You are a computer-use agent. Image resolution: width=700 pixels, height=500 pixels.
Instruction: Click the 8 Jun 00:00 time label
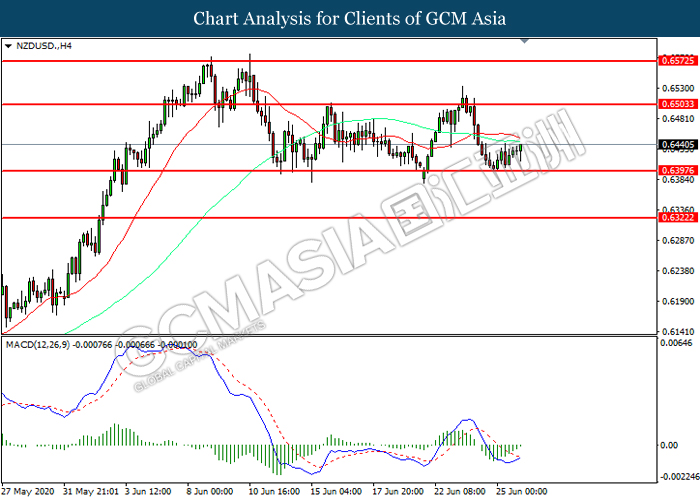[x=209, y=492]
